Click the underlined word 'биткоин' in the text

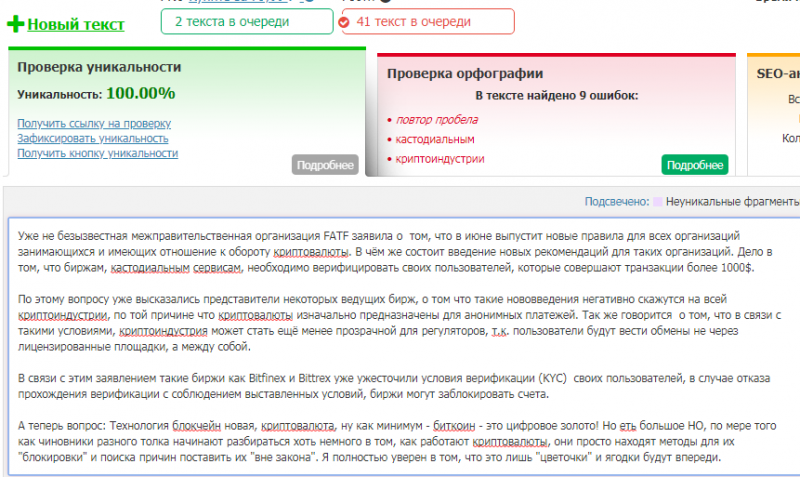[454, 425]
